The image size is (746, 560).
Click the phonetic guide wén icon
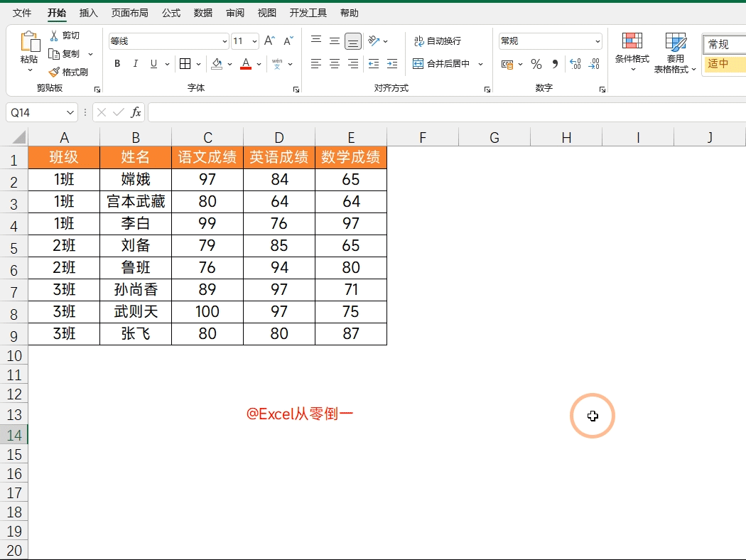[277, 64]
